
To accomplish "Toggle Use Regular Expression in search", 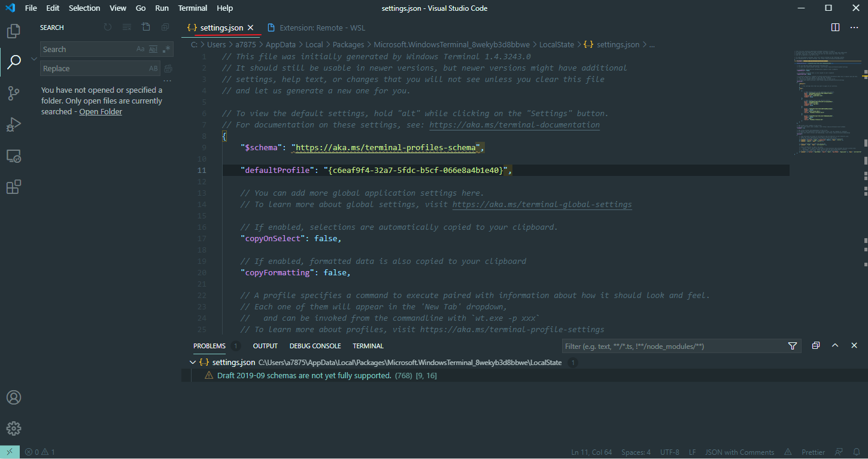I will 166,49.
